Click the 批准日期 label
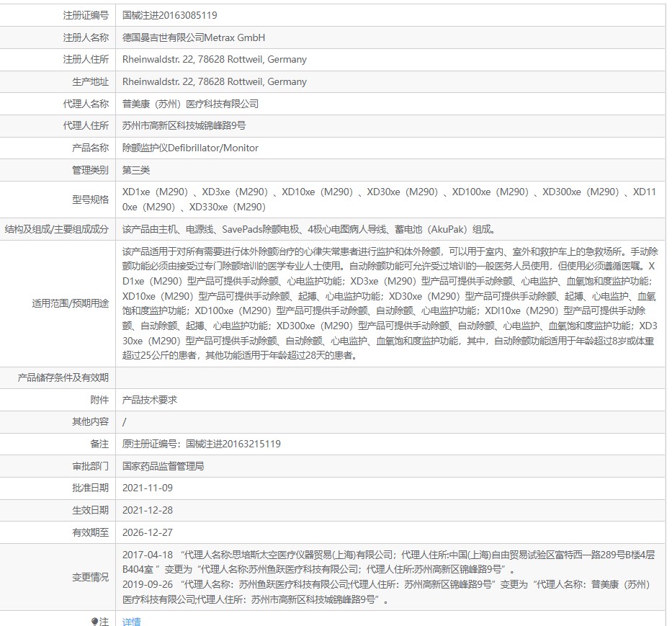The image size is (672, 626). pyautogui.click(x=91, y=488)
